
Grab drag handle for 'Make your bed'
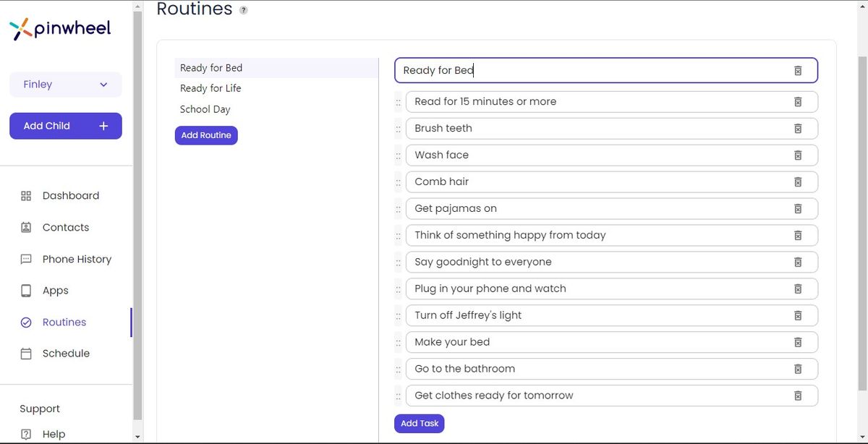point(399,343)
